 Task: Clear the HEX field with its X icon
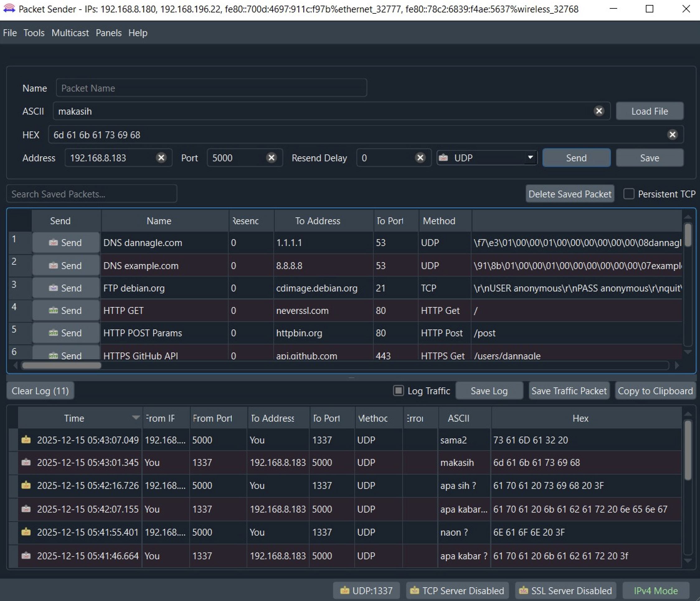click(x=672, y=135)
